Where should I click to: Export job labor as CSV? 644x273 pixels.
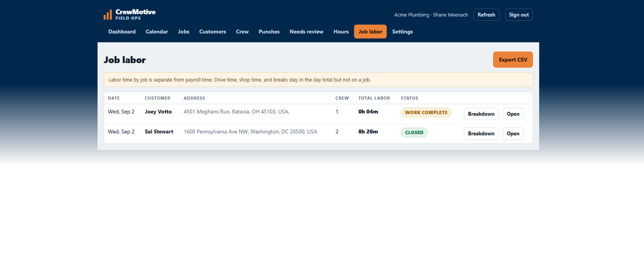tap(513, 60)
